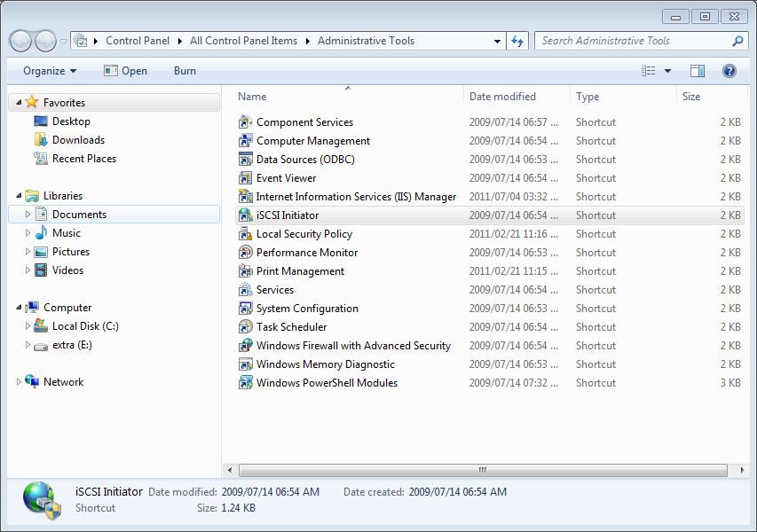Open the address bar history dropdown

[x=497, y=41]
